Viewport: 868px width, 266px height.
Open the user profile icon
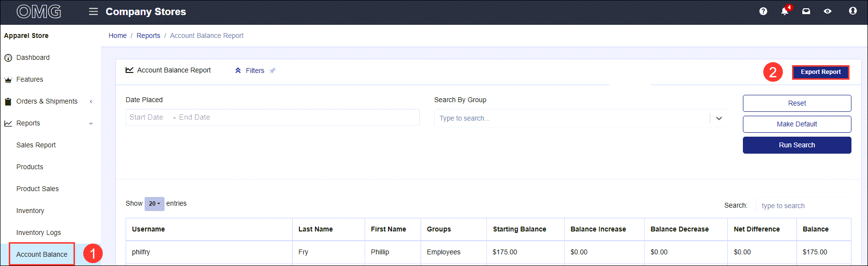pos(852,11)
